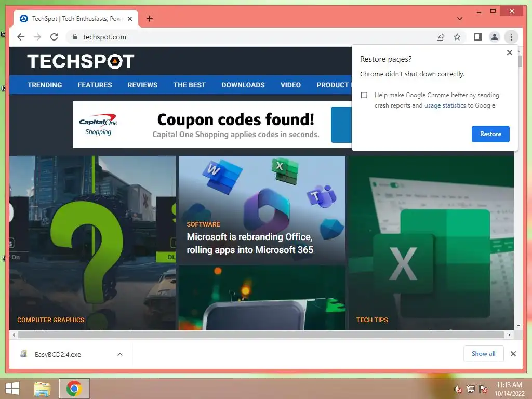The width and height of the screenshot is (532, 399).
Task: Open the DOWNLOADS menu
Action: pos(243,85)
